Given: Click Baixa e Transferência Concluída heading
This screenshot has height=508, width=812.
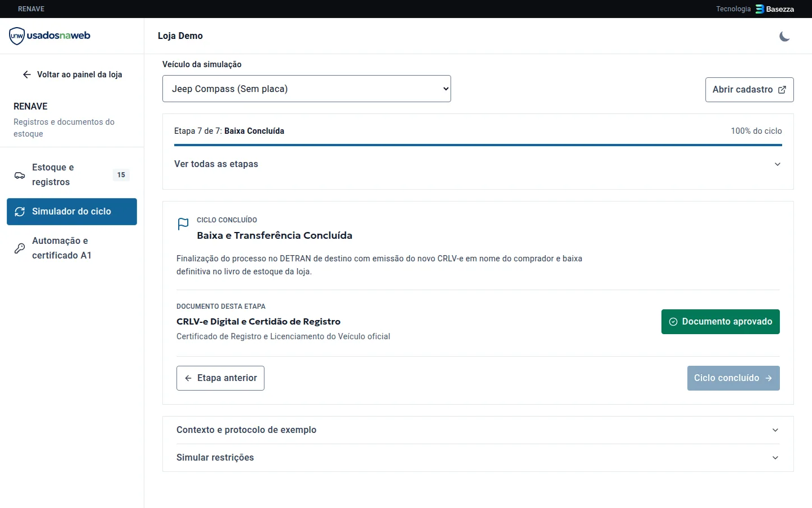Looking at the screenshot, I should (275, 235).
